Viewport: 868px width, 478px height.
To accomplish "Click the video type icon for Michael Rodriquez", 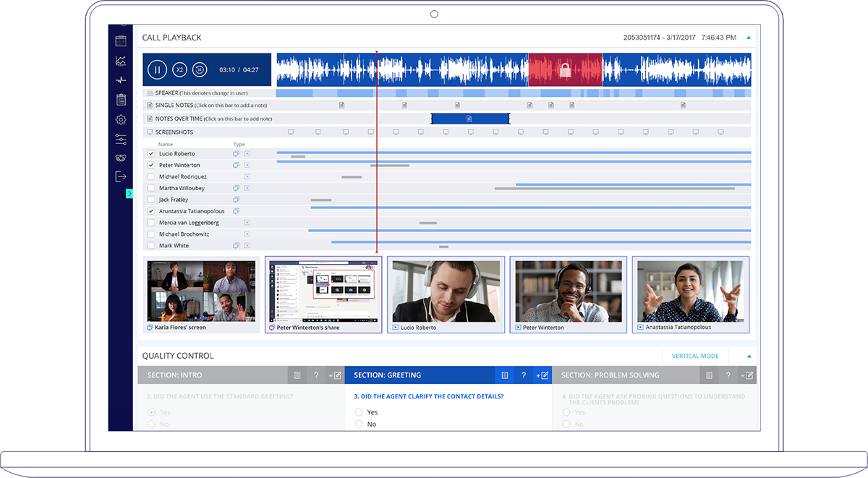I will [x=247, y=176].
